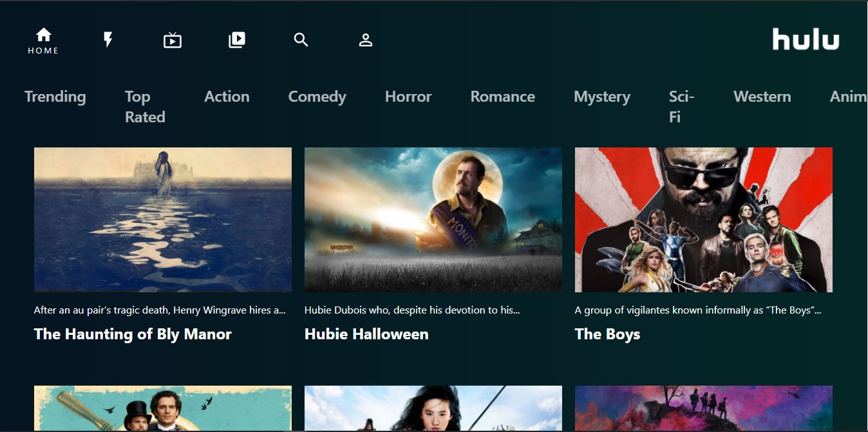The height and width of the screenshot is (432, 868).
Task: Click the Hubie Halloween title
Action: 366,334
